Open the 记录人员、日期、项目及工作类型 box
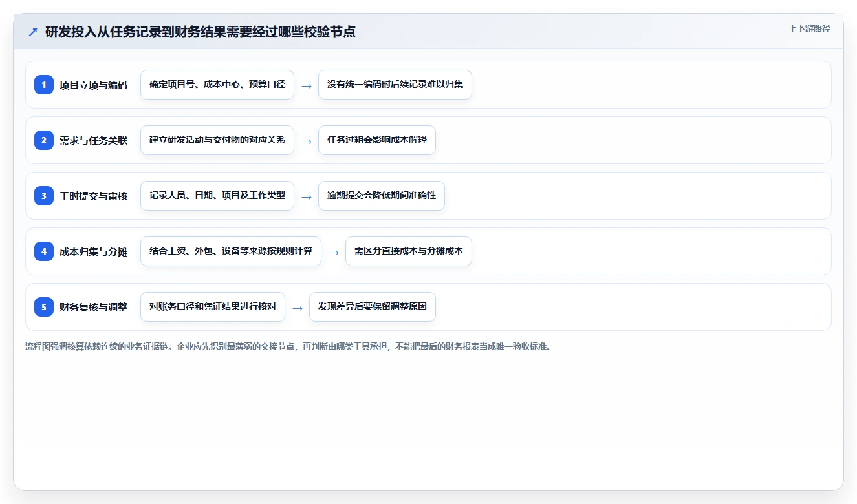This screenshot has width=857, height=504. 217,196
